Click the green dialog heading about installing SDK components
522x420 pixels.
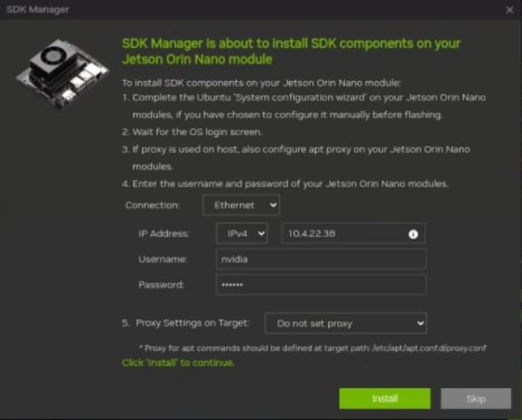292,52
